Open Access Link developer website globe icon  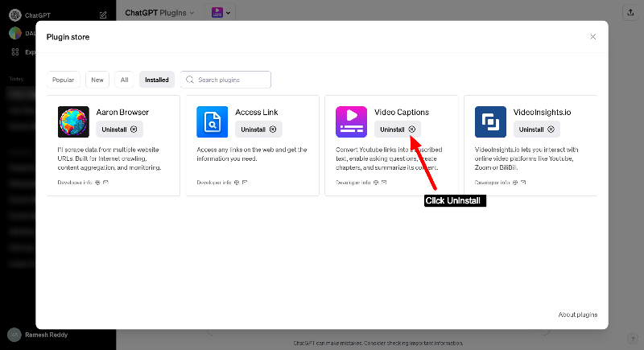(237, 183)
